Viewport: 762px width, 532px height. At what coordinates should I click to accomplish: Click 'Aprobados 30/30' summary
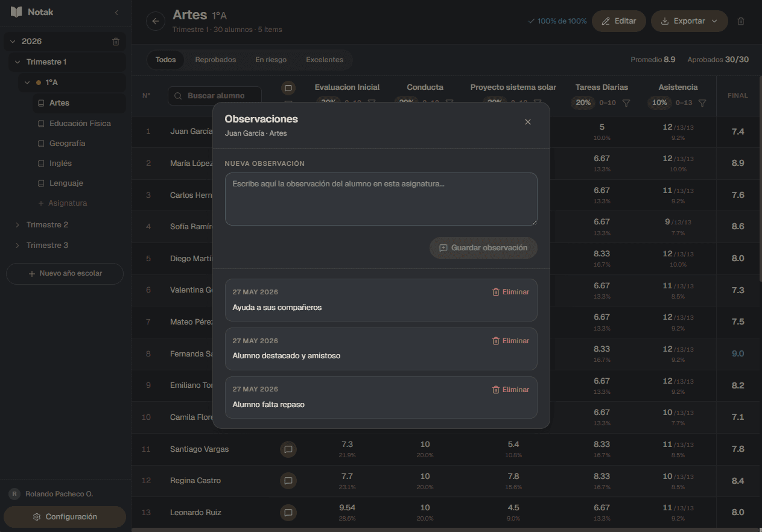(718, 60)
